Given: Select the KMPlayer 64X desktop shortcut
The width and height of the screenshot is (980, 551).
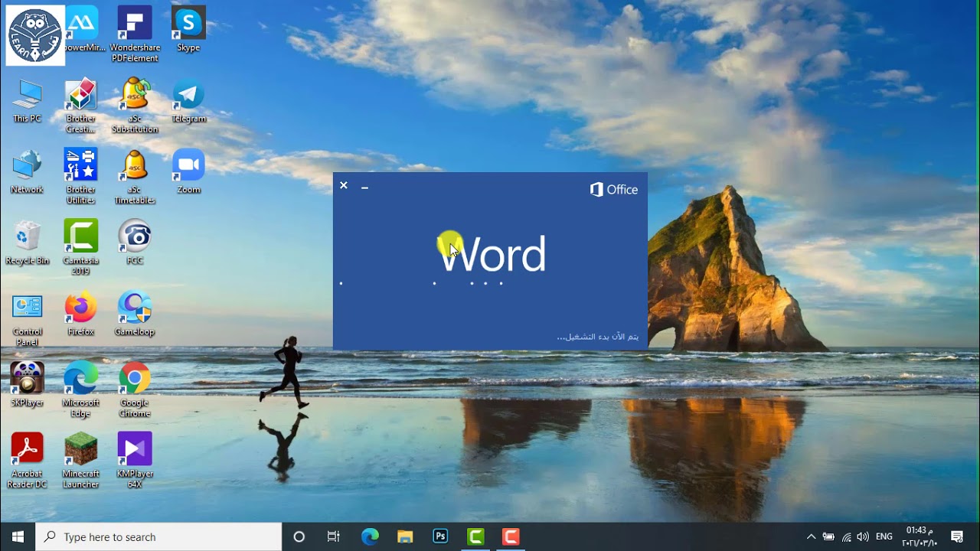Looking at the screenshot, I should (x=135, y=461).
